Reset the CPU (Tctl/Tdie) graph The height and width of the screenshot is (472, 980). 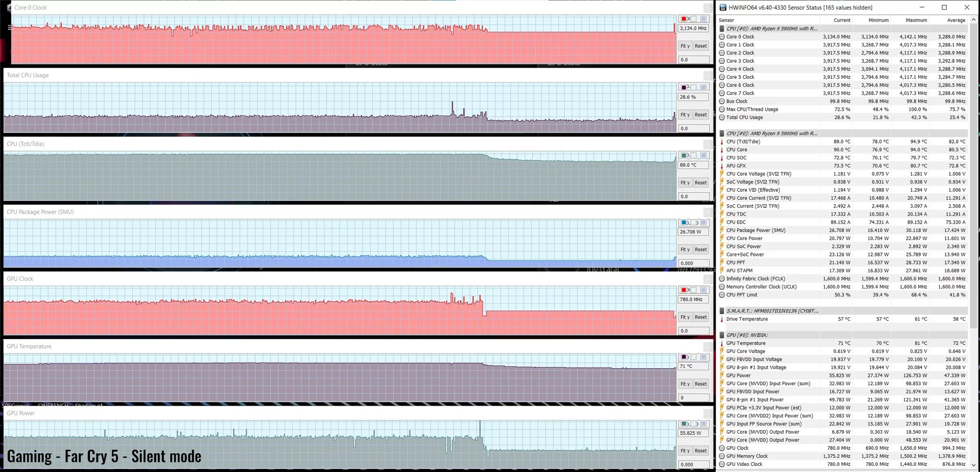701,182
